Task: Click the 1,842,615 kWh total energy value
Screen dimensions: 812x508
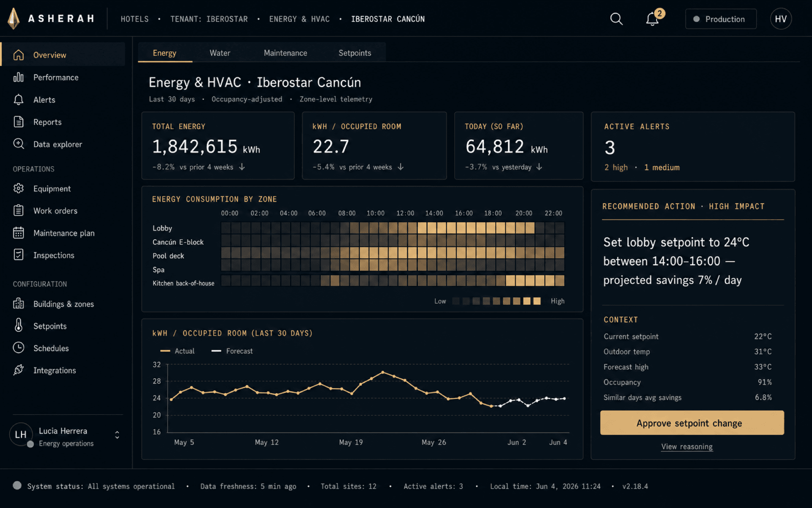Action: pyautogui.click(x=206, y=147)
